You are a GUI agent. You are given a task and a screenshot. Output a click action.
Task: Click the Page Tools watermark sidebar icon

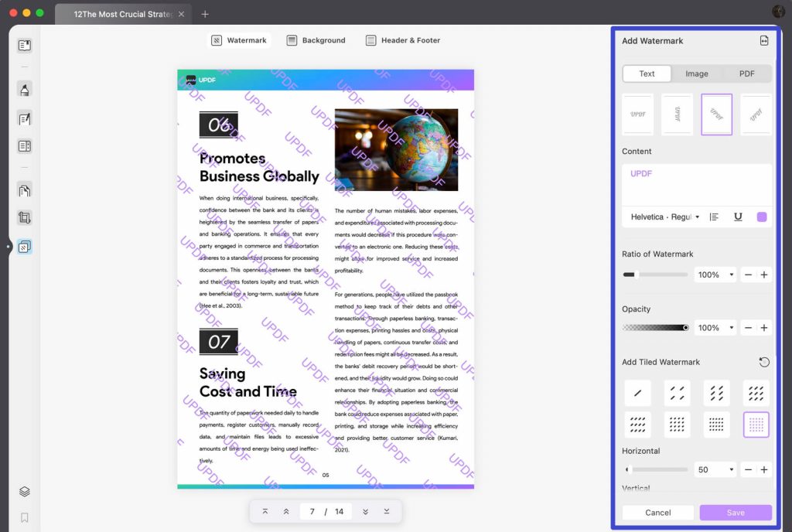coord(24,247)
